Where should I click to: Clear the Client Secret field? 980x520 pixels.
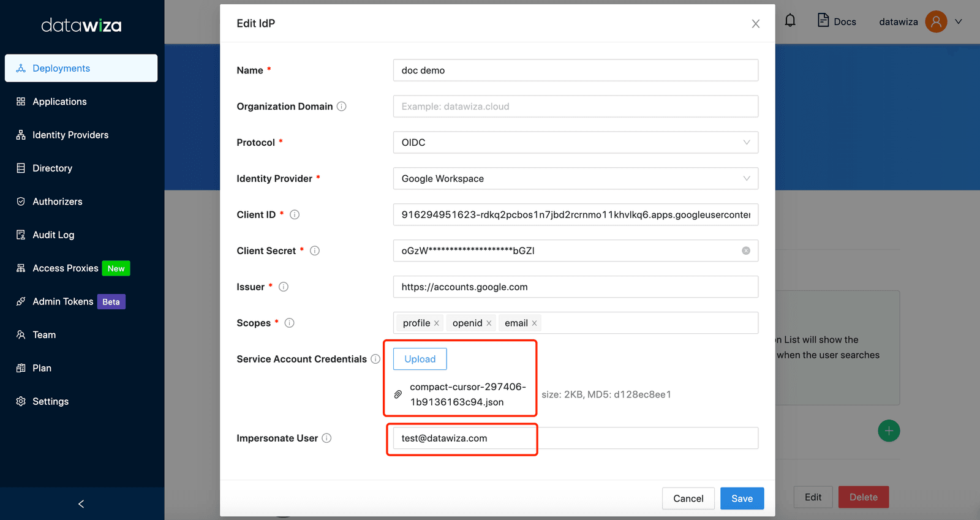(746, 251)
